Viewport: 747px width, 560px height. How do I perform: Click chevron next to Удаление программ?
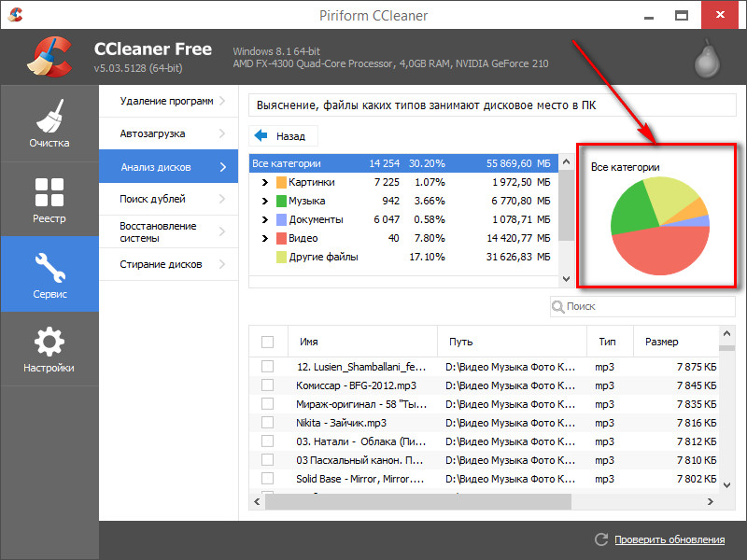(x=222, y=101)
